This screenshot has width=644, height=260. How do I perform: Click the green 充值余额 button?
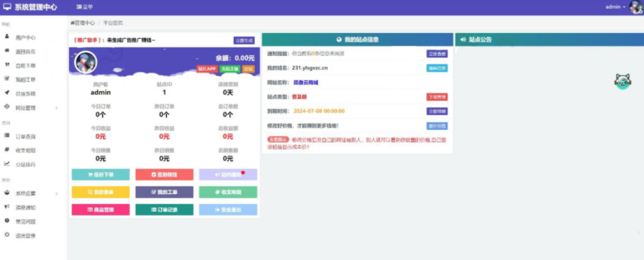[230, 69]
